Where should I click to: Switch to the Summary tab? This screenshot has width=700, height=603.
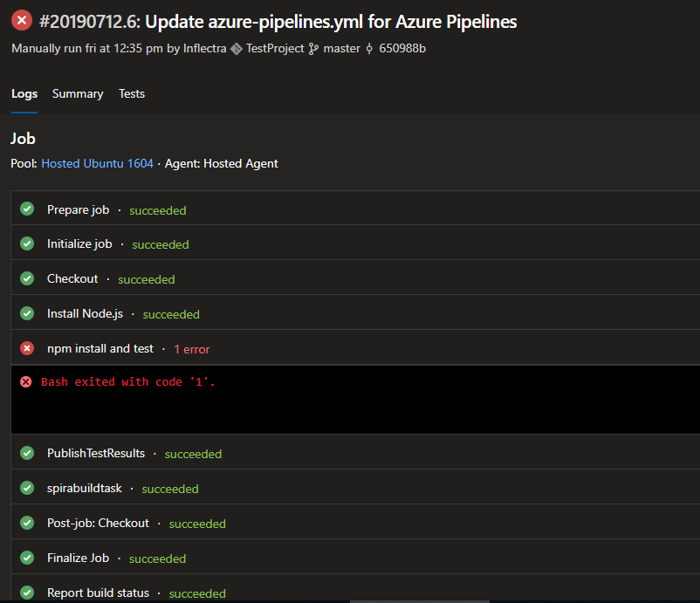[x=78, y=93]
